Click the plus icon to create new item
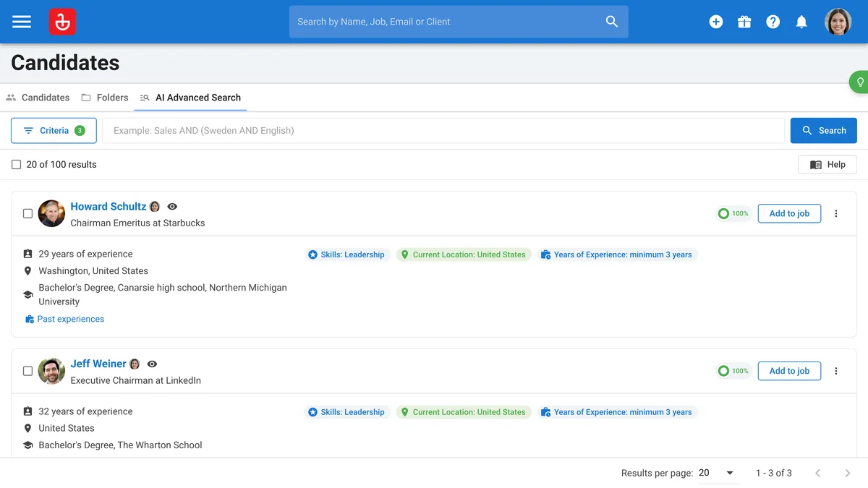This screenshot has width=868, height=488. (716, 21)
